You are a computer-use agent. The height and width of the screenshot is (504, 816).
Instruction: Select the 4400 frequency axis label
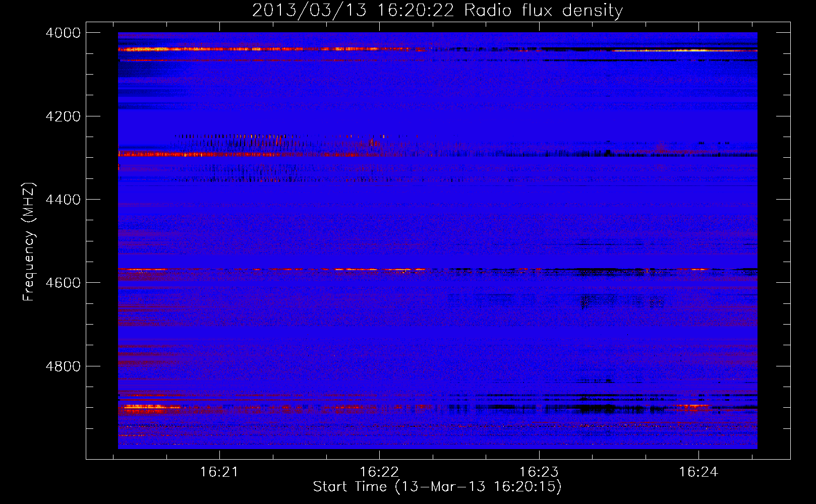point(63,200)
